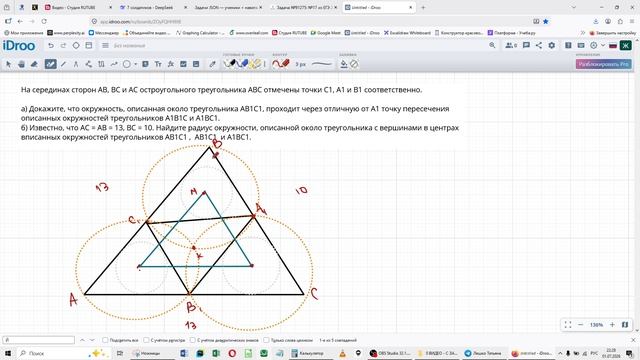Select the ellipse shape tool

click(127, 64)
